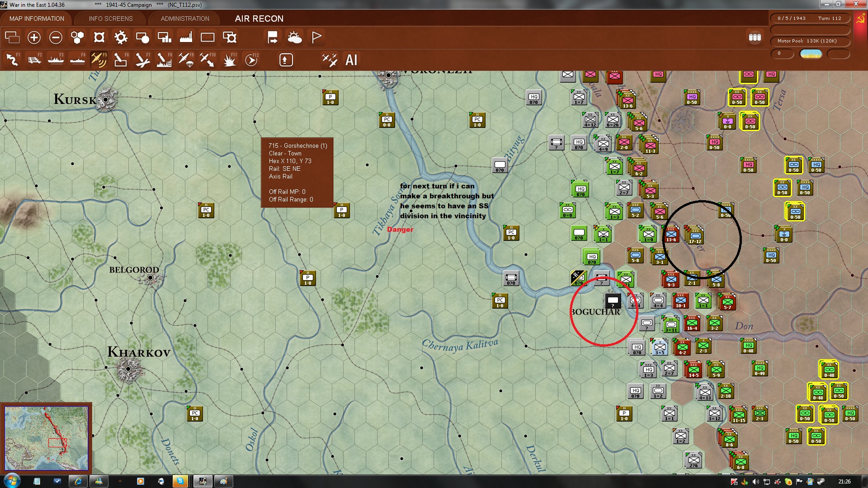Click the clear weather indicator
The width and height of the screenshot is (868, 488).
pos(811,54)
